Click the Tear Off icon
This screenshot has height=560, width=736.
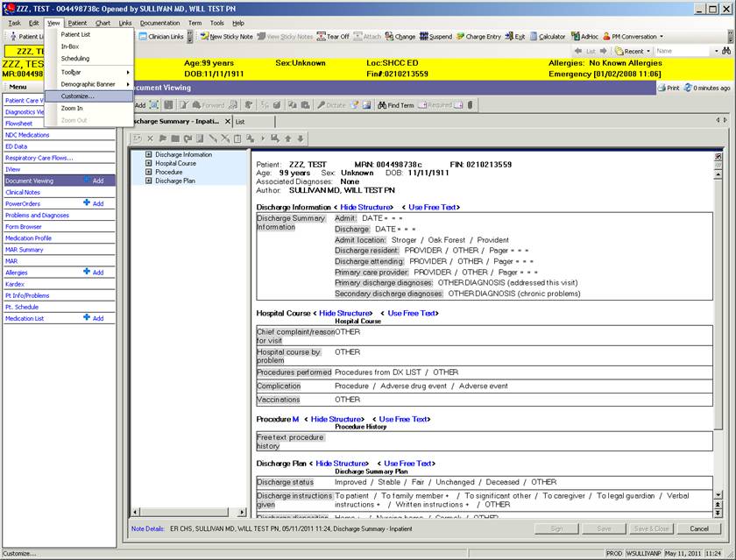coord(335,36)
